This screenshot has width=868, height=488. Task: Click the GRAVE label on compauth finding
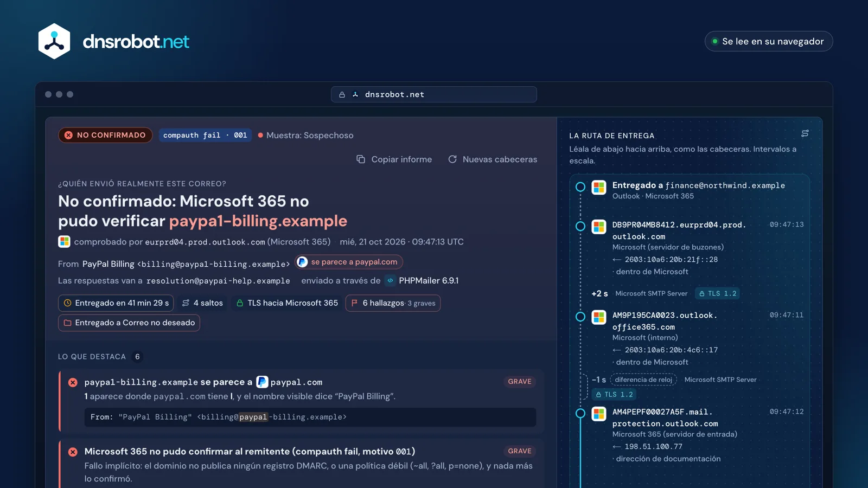click(520, 451)
